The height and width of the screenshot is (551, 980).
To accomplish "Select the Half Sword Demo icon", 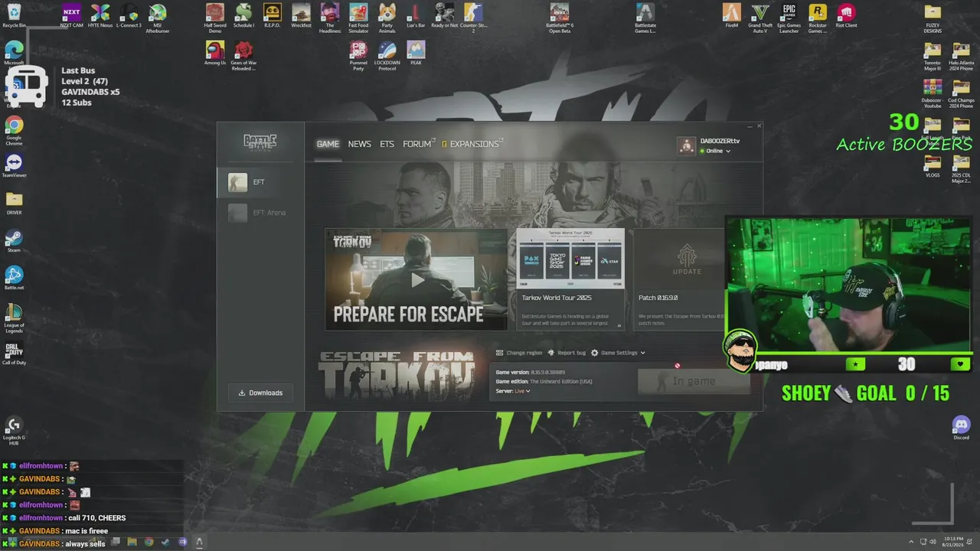I will [215, 18].
